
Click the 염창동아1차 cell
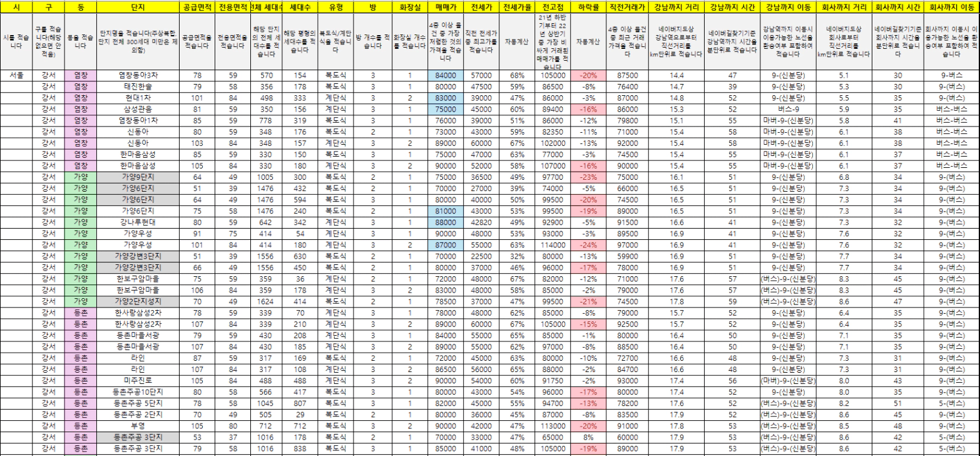(x=137, y=120)
